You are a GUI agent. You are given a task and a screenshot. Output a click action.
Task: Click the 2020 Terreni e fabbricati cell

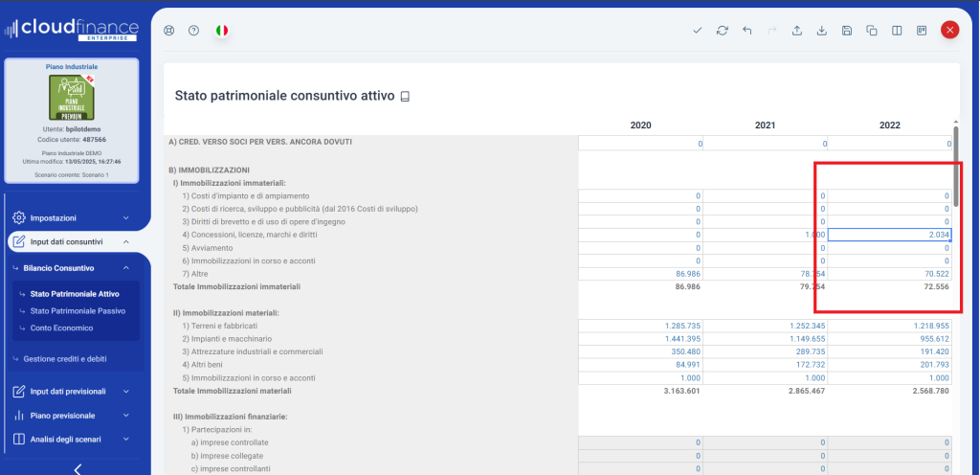[x=640, y=326]
